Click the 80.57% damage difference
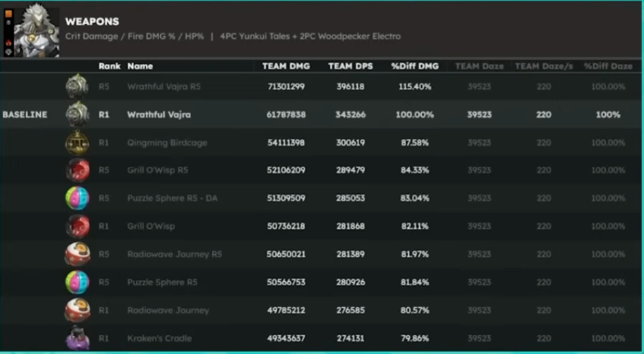Image resolution: width=644 pixels, height=354 pixels. tap(415, 310)
